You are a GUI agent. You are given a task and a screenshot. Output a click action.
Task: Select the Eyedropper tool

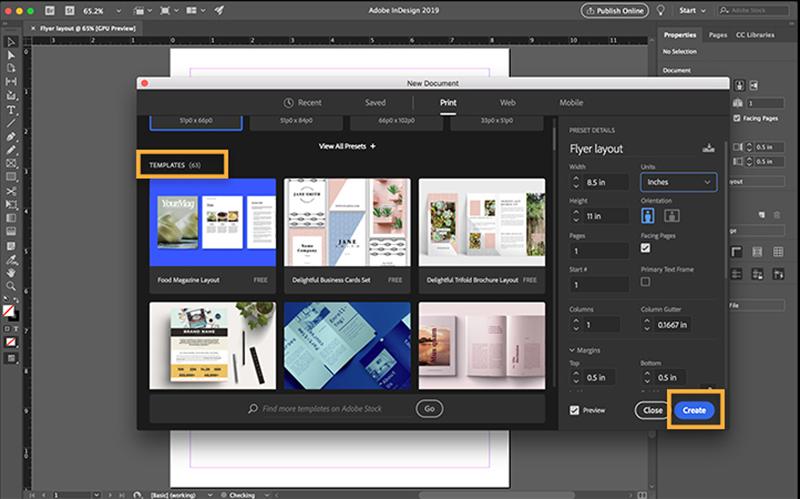pyautogui.click(x=11, y=260)
